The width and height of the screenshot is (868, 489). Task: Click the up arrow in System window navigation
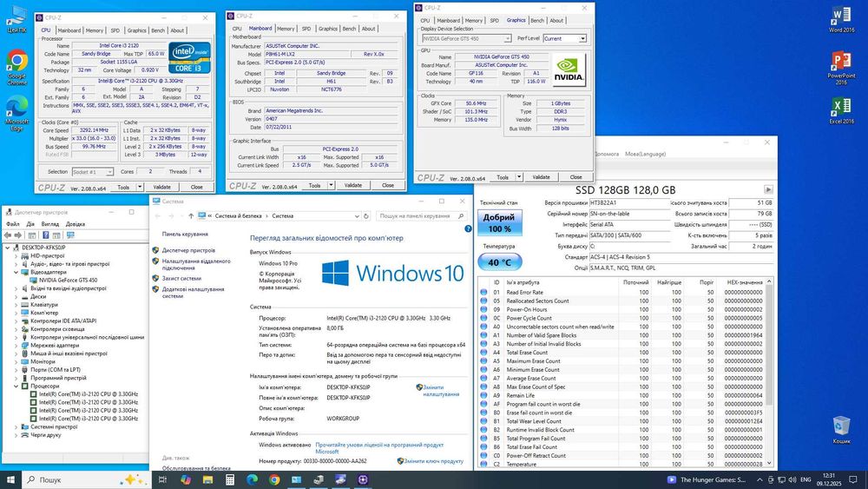tap(191, 216)
